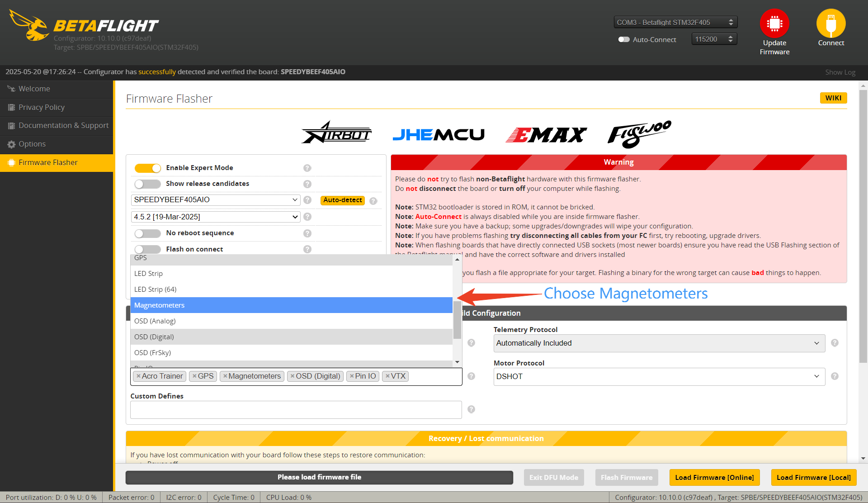Click the options list scroll-down arrow
This screenshot has height=503, width=868.
457,362
